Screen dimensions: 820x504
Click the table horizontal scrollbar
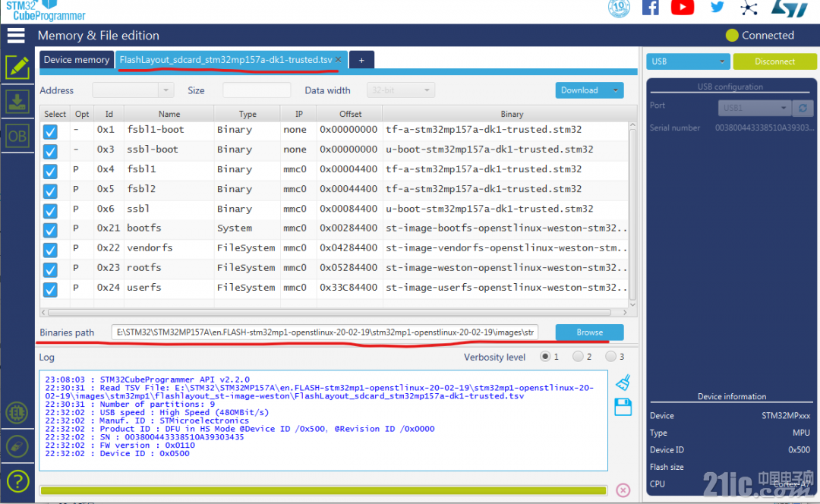330,312
